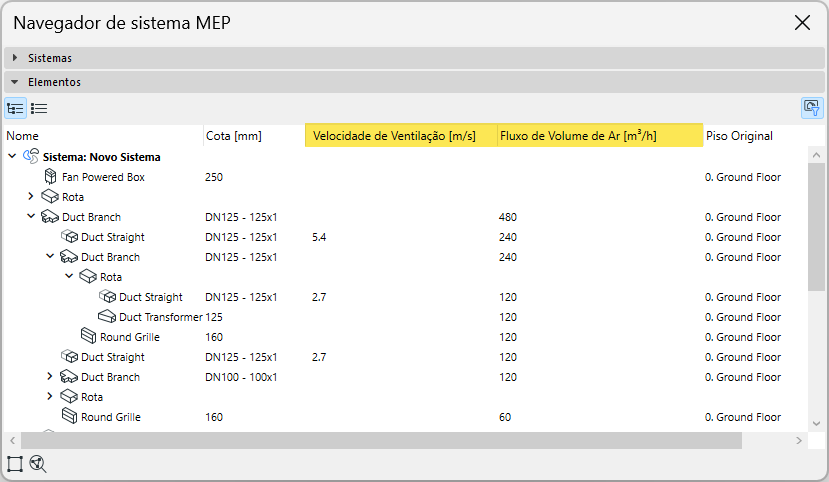829x482 pixels.
Task: Click the Fan Powered Box icon
Action: coord(51,177)
